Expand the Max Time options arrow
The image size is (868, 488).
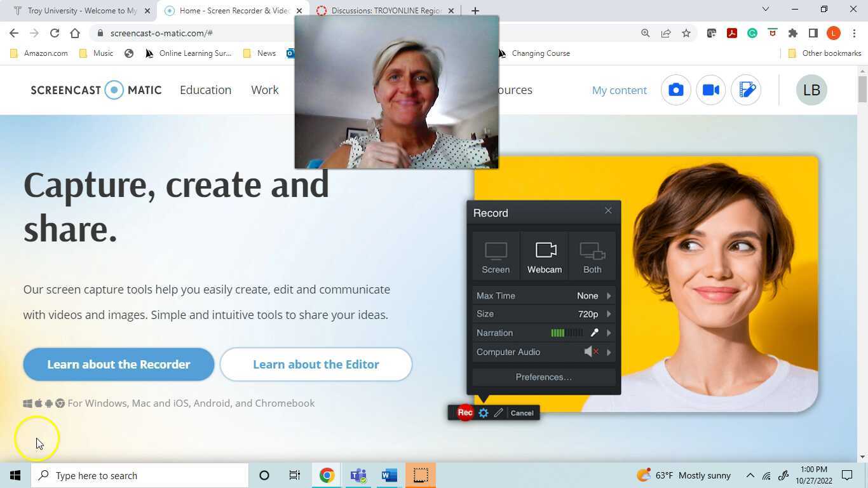[x=609, y=296]
